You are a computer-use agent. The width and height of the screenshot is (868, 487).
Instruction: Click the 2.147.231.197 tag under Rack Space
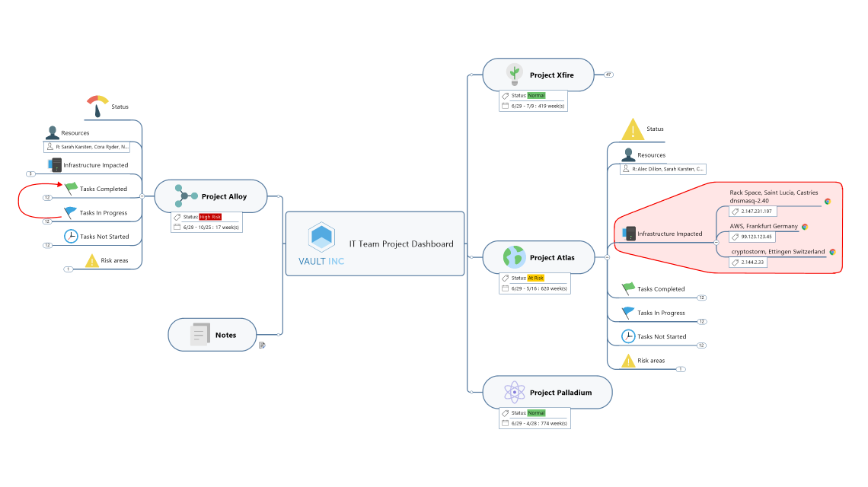pos(752,211)
